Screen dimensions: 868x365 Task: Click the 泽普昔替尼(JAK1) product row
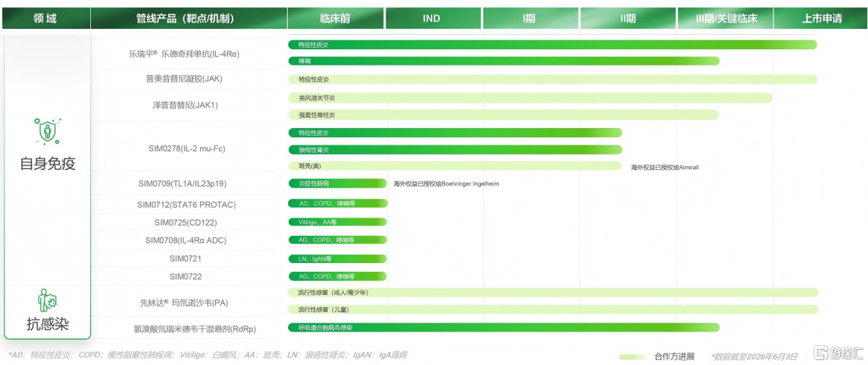click(184, 106)
